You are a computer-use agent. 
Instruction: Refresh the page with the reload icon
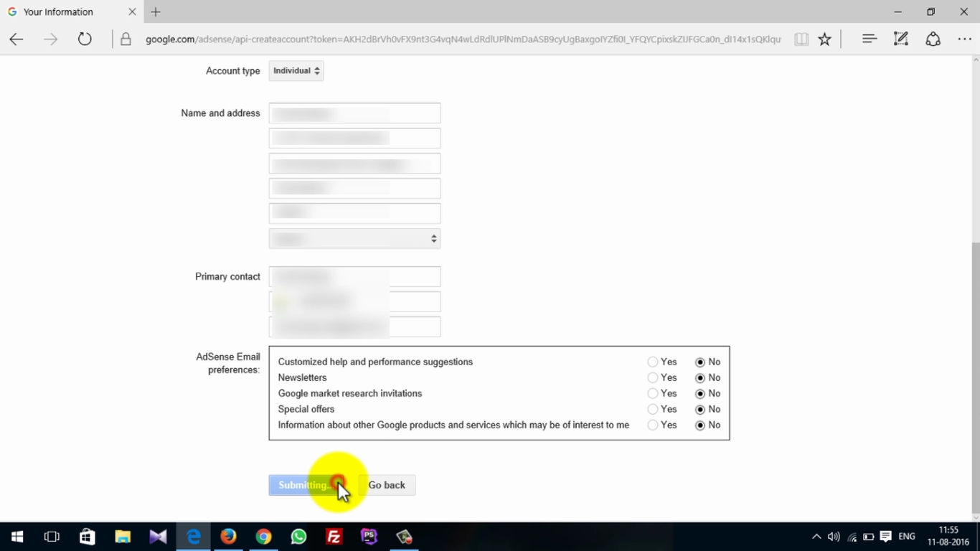coord(85,39)
